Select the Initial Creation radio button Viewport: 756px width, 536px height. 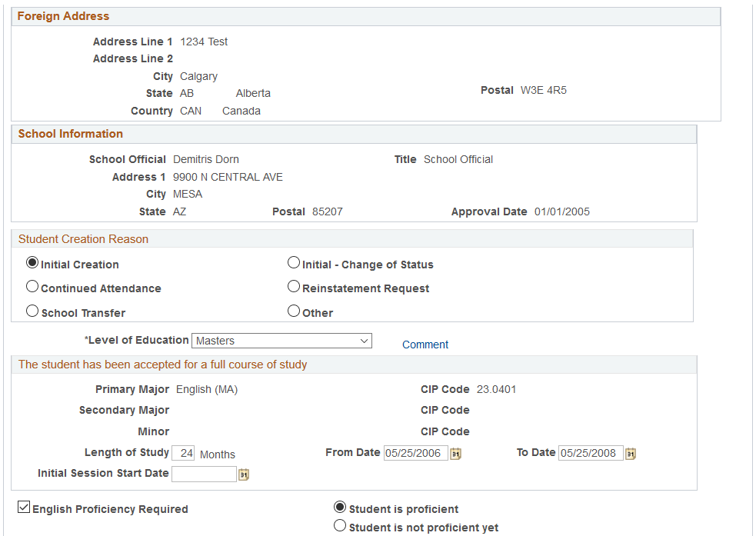(32, 263)
